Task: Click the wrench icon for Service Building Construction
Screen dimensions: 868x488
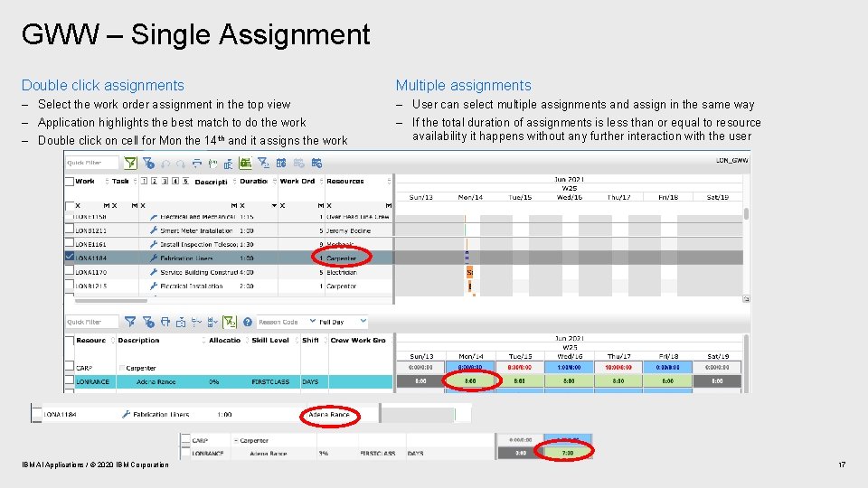Action: point(154,272)
